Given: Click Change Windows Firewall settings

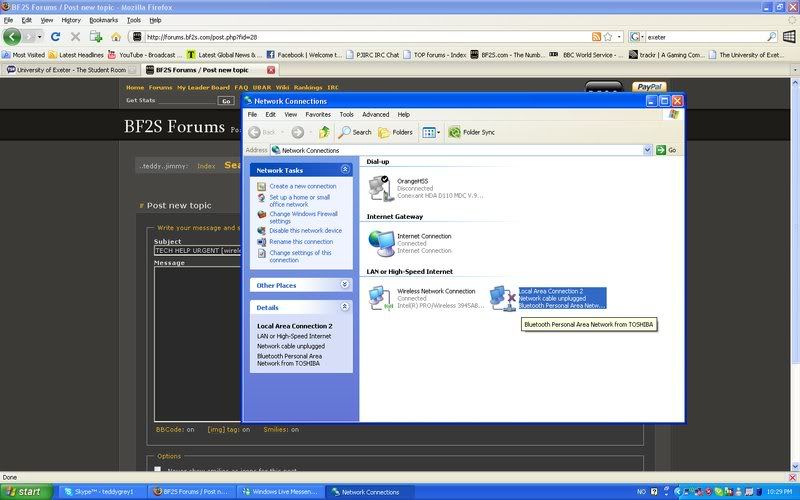Looking at the screenshot, I should coord(304,217).
